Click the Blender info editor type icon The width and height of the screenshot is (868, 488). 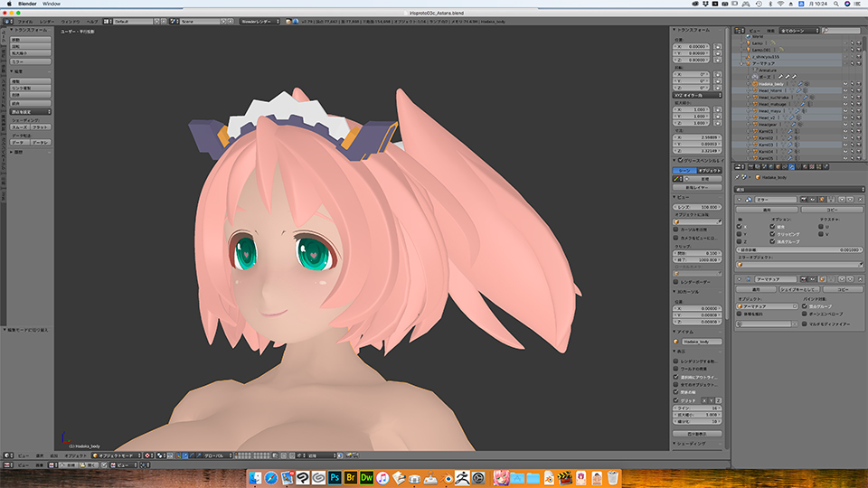8,22
